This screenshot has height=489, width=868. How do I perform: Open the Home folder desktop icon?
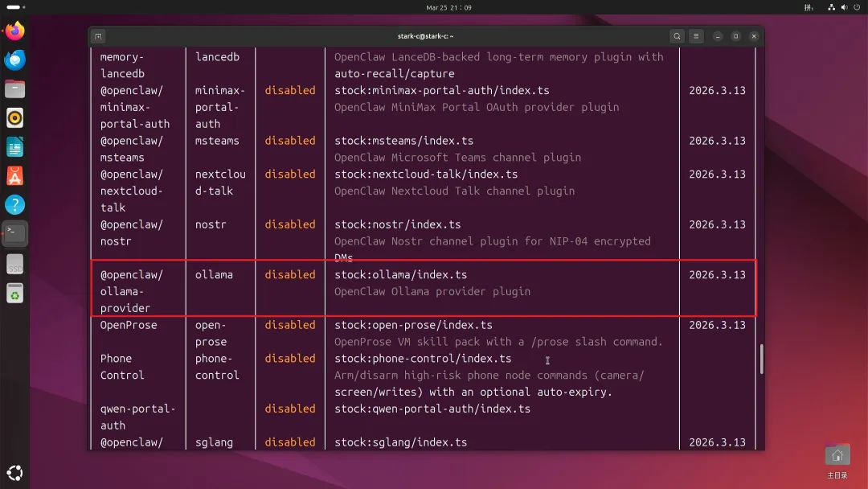coord(837,460)
